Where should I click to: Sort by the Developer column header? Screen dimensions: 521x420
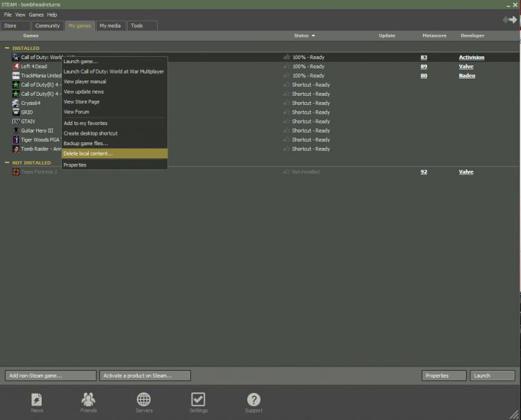(x=472, y=35)
